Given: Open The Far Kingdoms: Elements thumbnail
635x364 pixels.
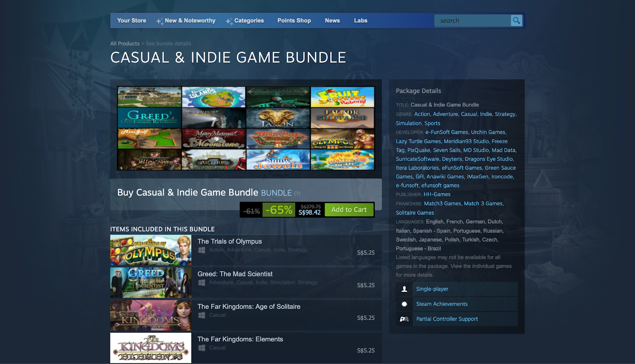Looking at the screenshot, I should pos(151,348).
